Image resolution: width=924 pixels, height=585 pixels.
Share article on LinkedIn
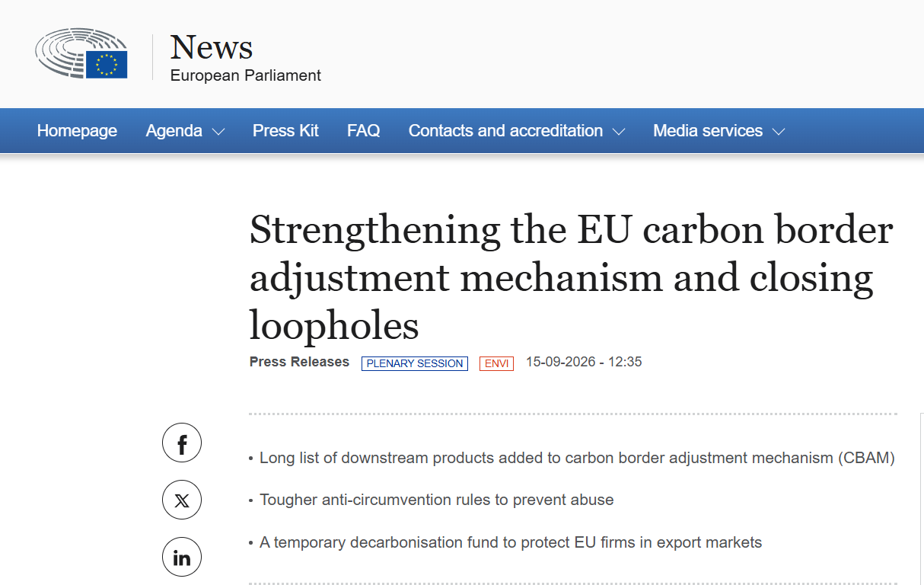182,558
